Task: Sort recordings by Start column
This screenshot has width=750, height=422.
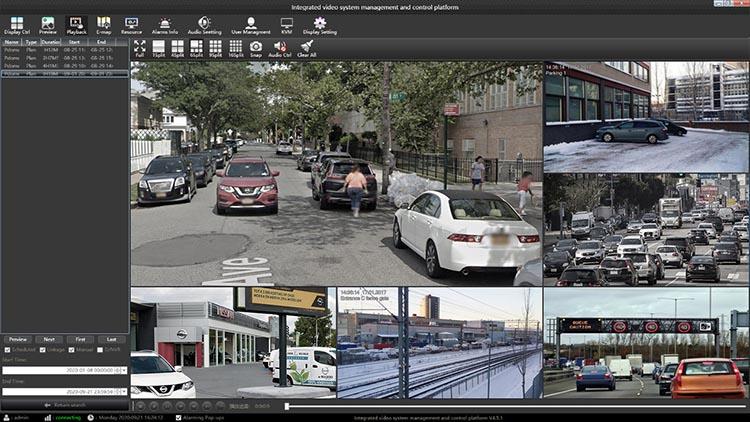Action: click(x=74, y=42)
